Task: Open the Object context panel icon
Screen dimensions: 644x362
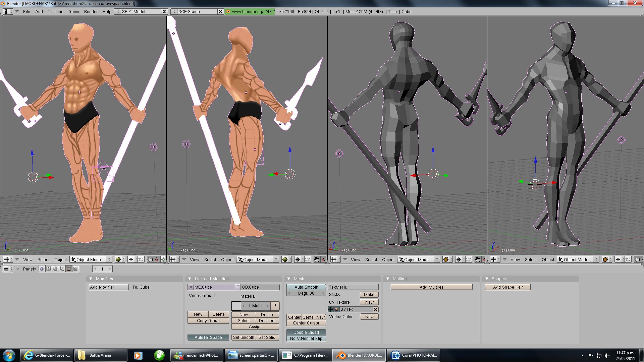Action: click(x=62, y=269)
